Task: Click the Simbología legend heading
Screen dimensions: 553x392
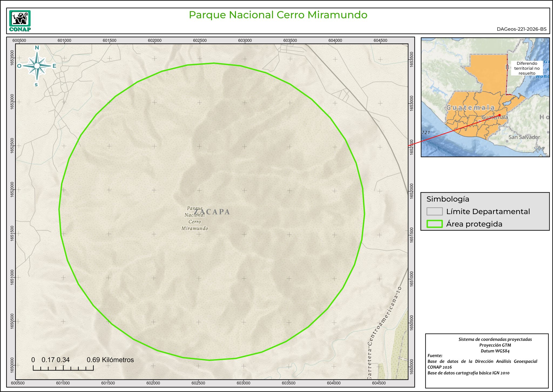Action: [448, 199]
